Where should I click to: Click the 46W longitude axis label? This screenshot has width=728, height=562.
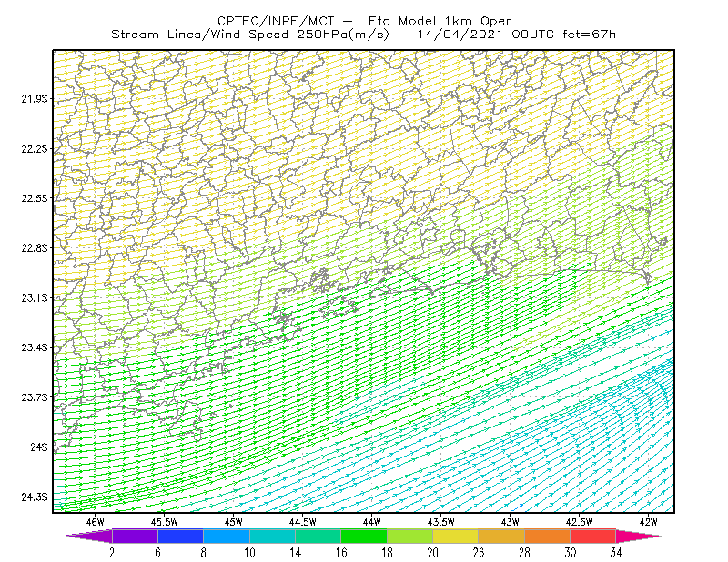[96, 522]
